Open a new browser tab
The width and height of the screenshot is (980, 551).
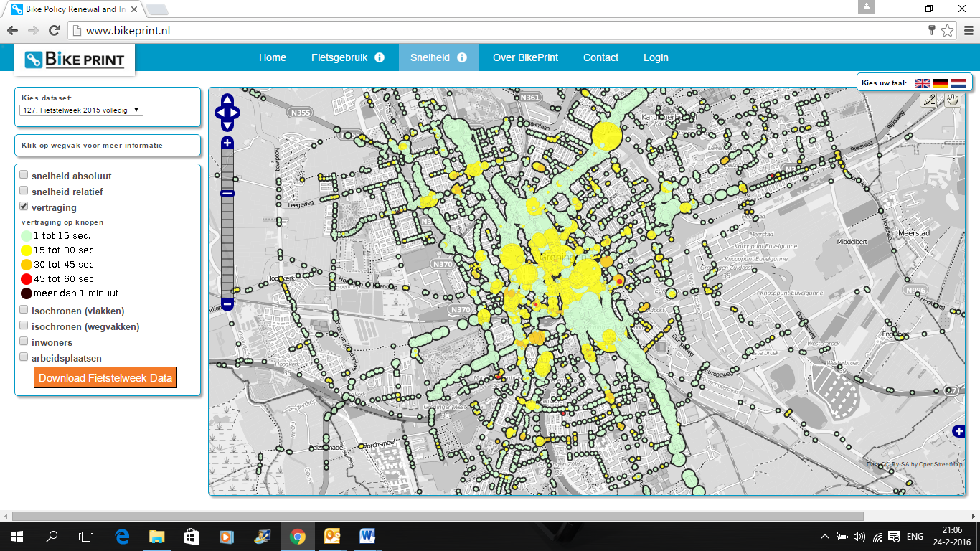pyautogui.click(x=157, y=9)
